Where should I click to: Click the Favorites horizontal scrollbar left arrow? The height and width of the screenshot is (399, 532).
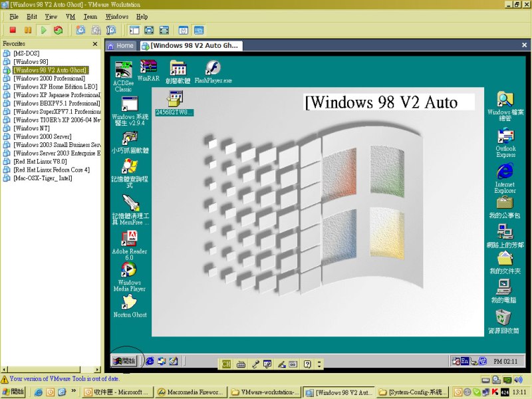click(x=5, y=370)
